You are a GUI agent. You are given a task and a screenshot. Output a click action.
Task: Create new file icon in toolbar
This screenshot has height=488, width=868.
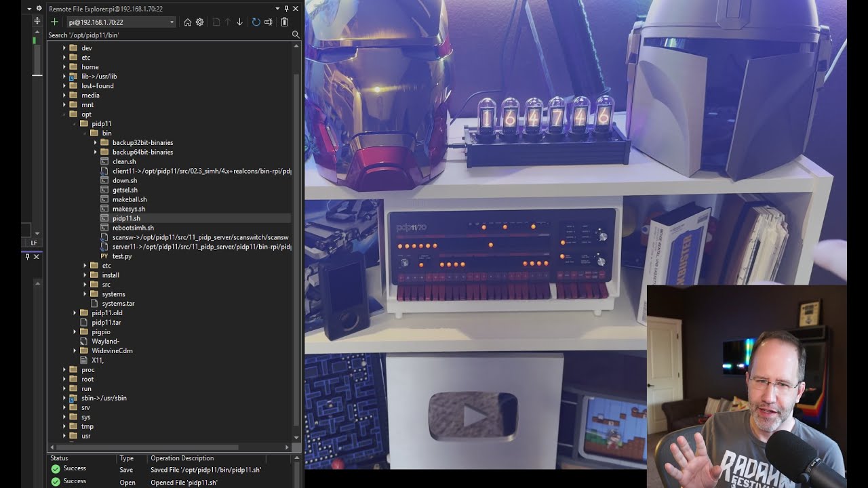[216, 22]
